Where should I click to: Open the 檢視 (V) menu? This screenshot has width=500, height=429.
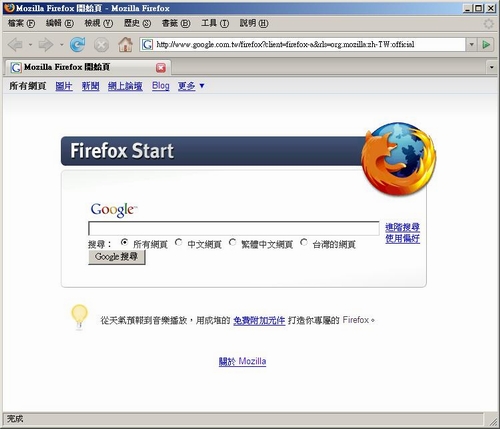pyautogui.click(x=99, y=23)
